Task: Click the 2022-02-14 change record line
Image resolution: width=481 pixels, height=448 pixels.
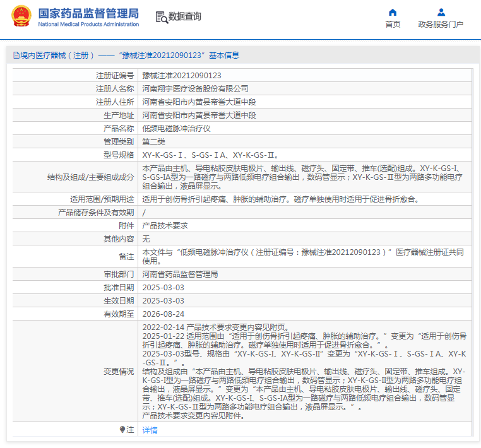Action: pos(216,327)
